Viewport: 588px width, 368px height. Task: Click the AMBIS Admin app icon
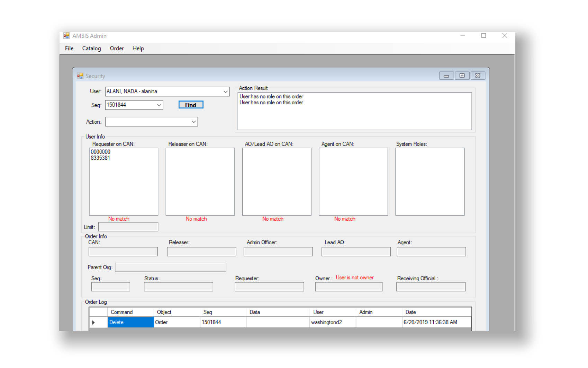pyautogui.click(x=66, y=36)
